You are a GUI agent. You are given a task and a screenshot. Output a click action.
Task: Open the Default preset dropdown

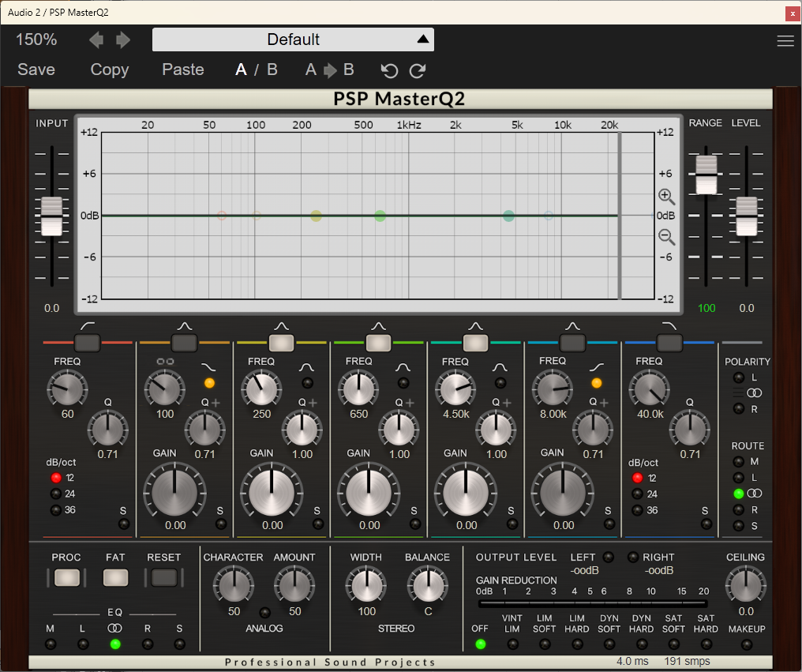coord(293,39)
